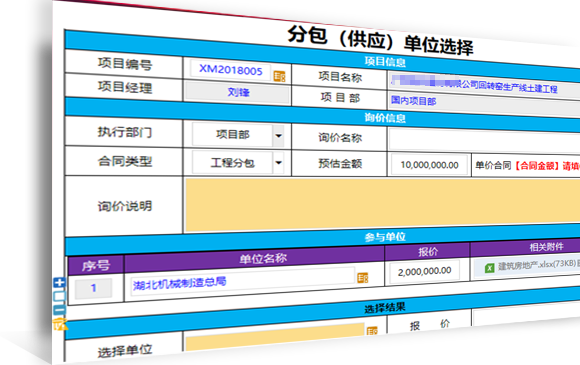Click the 预估金额 field showing 10,000,000.00
Image resolution: width=580 pixels, height=365 pixels.
pyautogui.click(x=429, y=165)
